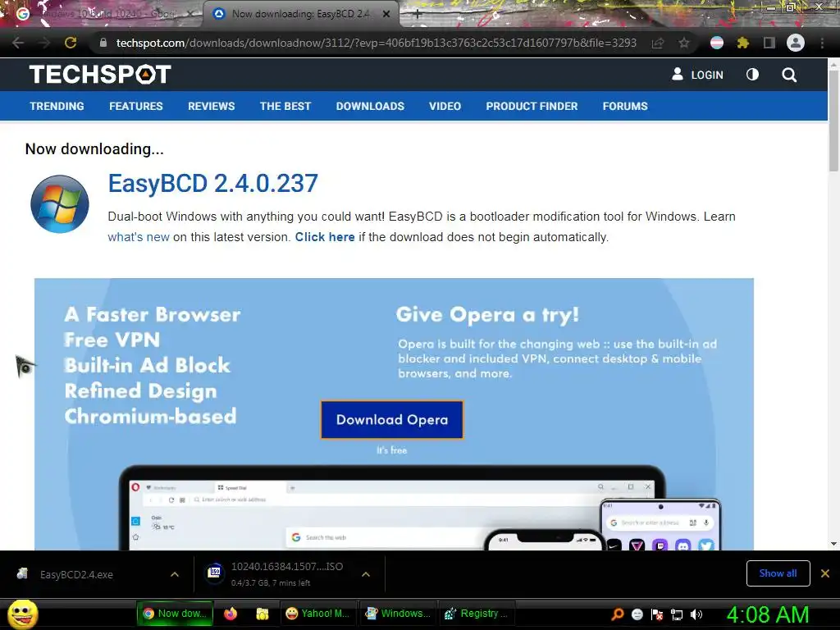Open network tray icon
This screenshot has height=630, width=840.
(x=677, y=614)
